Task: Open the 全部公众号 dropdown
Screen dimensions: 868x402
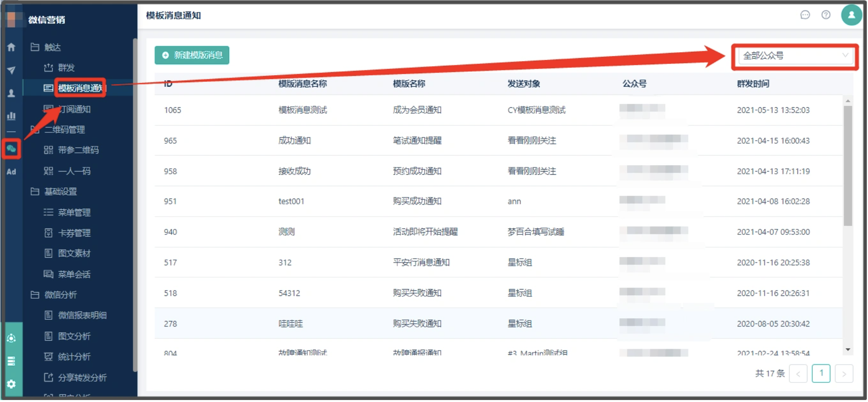Action: [x=795, y=56]
